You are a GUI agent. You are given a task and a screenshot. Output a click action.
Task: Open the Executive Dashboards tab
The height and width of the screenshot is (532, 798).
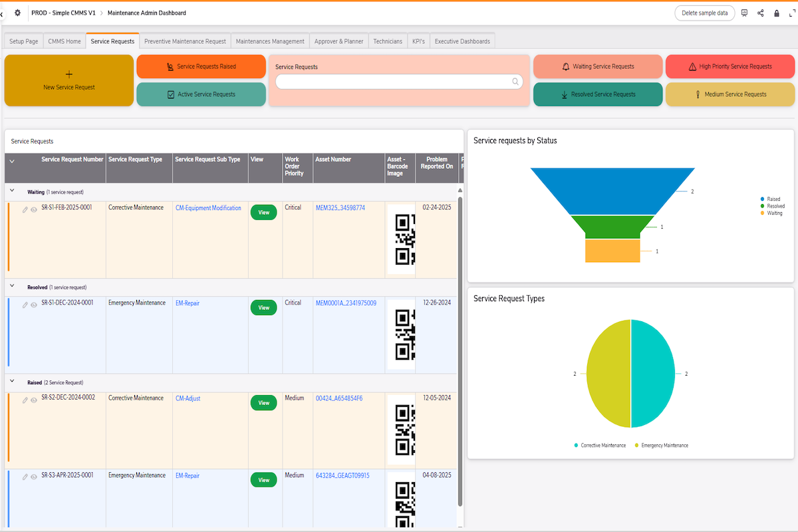coord(462,41)
